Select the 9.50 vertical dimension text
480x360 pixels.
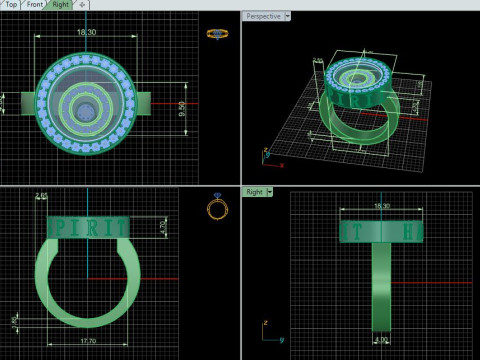click(182, 109)
